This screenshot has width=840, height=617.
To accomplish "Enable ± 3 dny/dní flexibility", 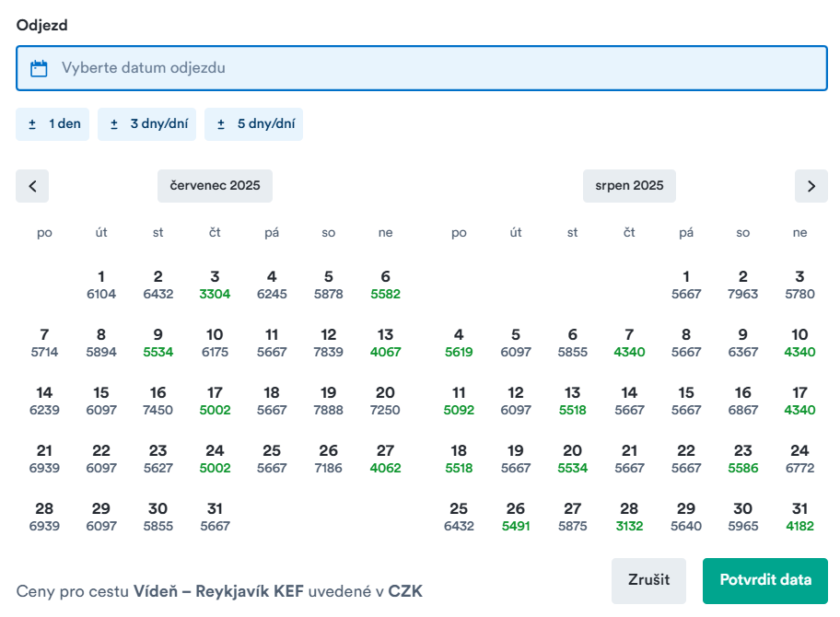I will pos(146,124).
